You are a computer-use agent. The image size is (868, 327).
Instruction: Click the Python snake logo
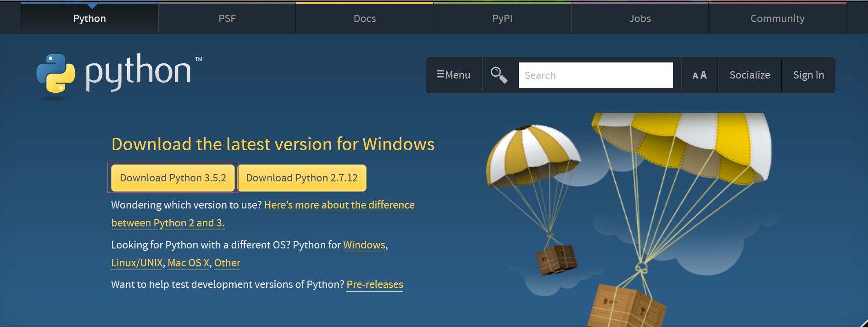tap(56, 73)
